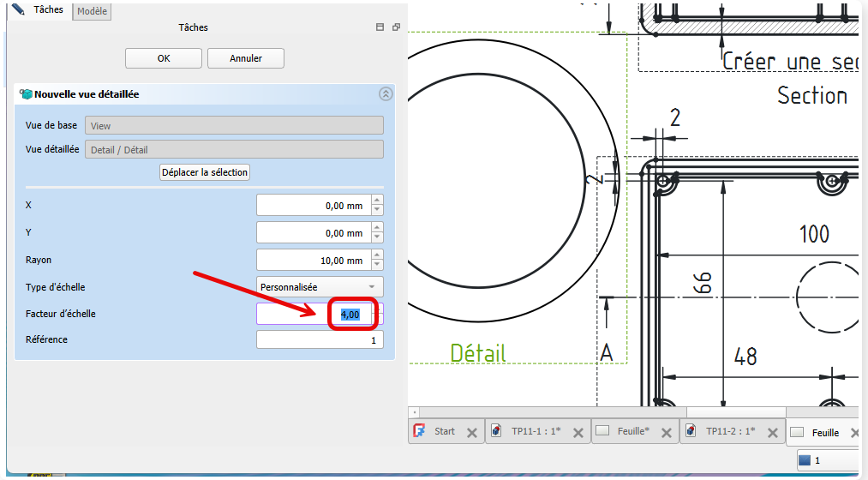The width and height of the screenshot is (868, 480).
Task: Open the Type d'échelle dropdown
Action: point(320,287)
